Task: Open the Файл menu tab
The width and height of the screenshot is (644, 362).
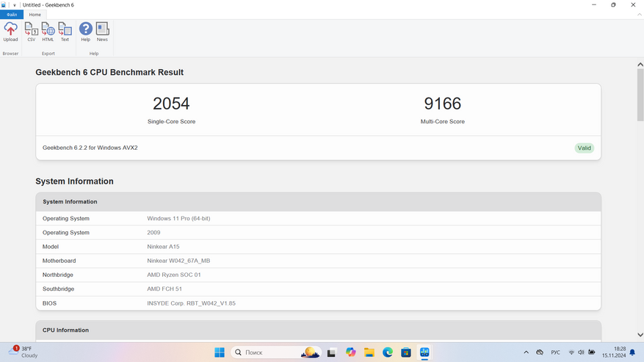Action: pyautogui.click(x=12, y=15)
